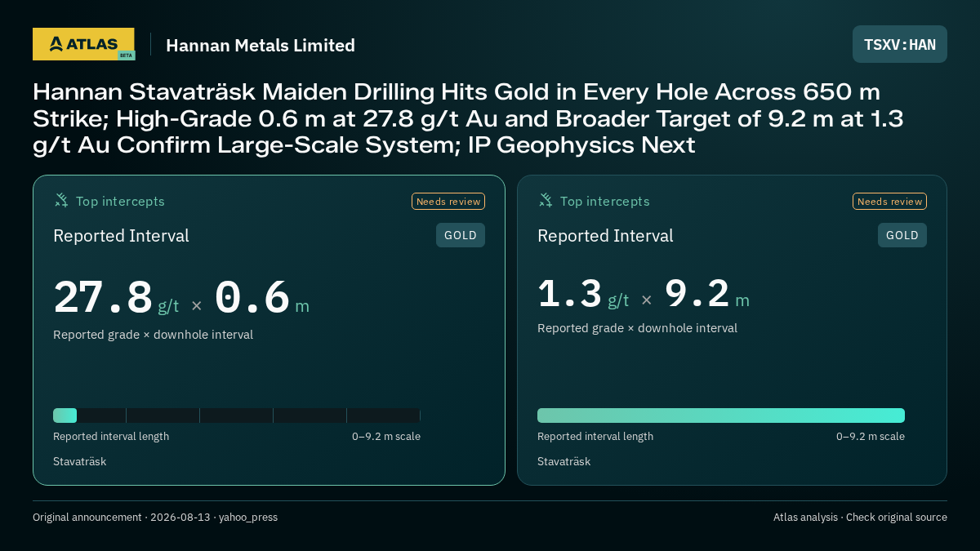Click the headline about Stavaträsk maiden drilling
The height and width of the screenshot is (551, 980).
click(x=468, y=118)
